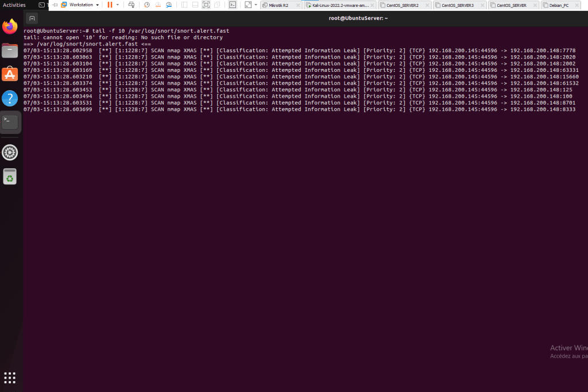Switch to the Mikrotik R2 VM tab
This screenshot has width=588, height=392.
pyautogui.click(x=278, y=5)
